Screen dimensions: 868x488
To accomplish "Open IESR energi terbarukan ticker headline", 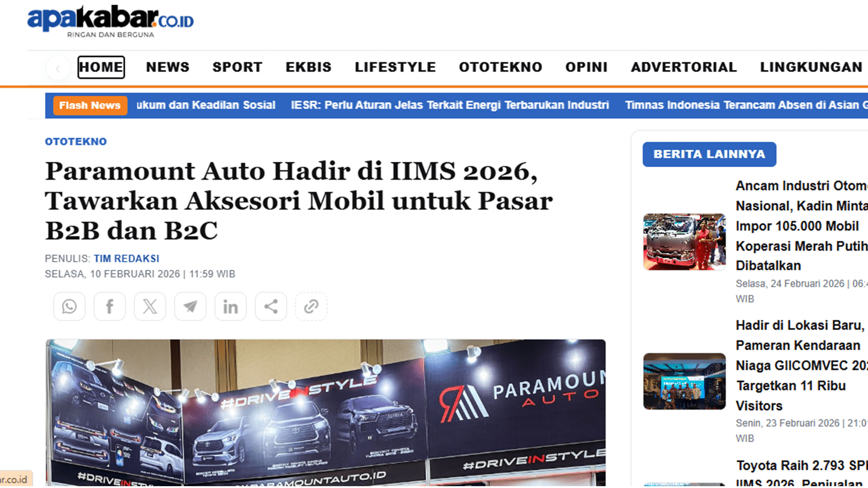I will pyautogui.click(x=449, y=105).
